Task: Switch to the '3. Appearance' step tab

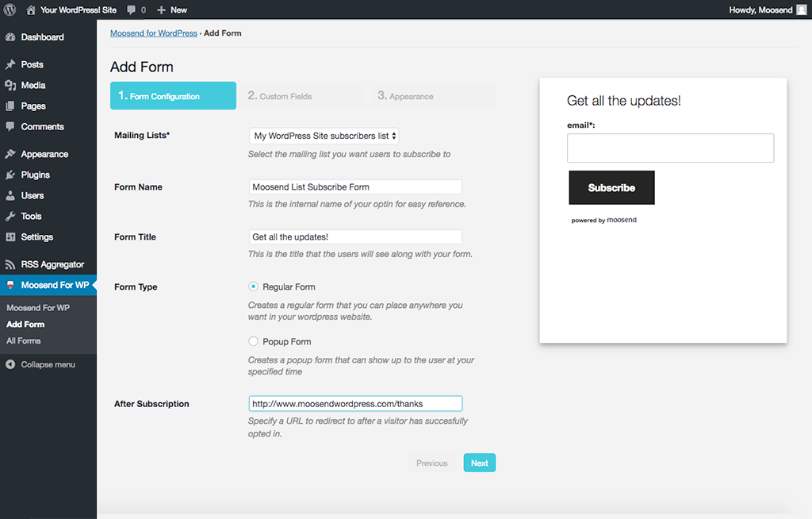Action: 432,95
